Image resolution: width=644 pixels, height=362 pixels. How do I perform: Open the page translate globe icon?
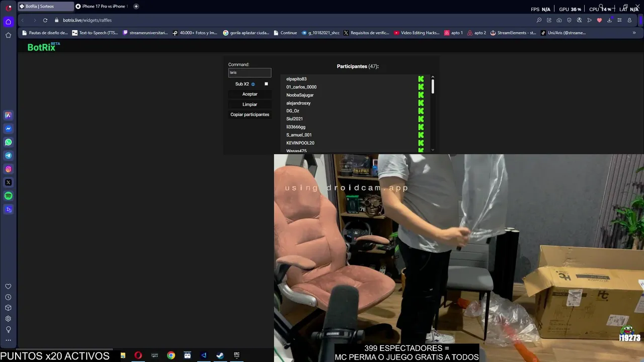coord(579,20)
